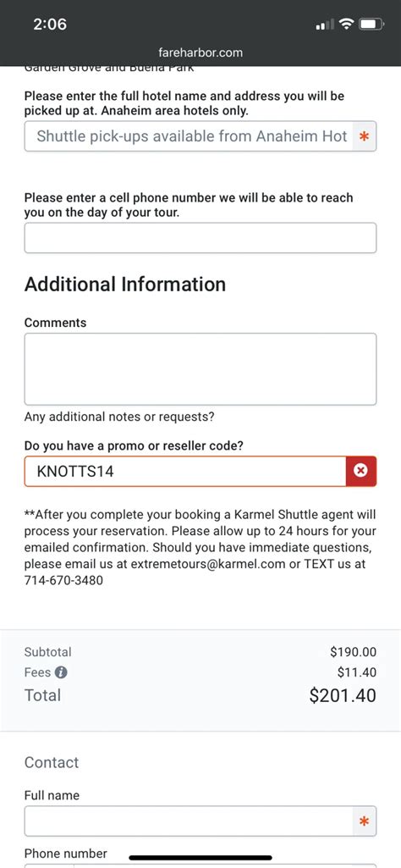Tap the required asterisk beside Full name

(364, 821)
